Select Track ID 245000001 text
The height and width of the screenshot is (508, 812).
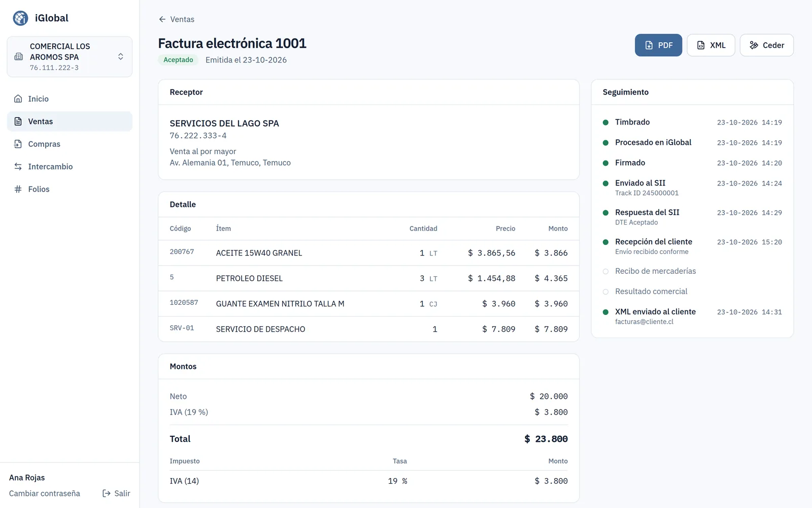[x=647, y=193]
